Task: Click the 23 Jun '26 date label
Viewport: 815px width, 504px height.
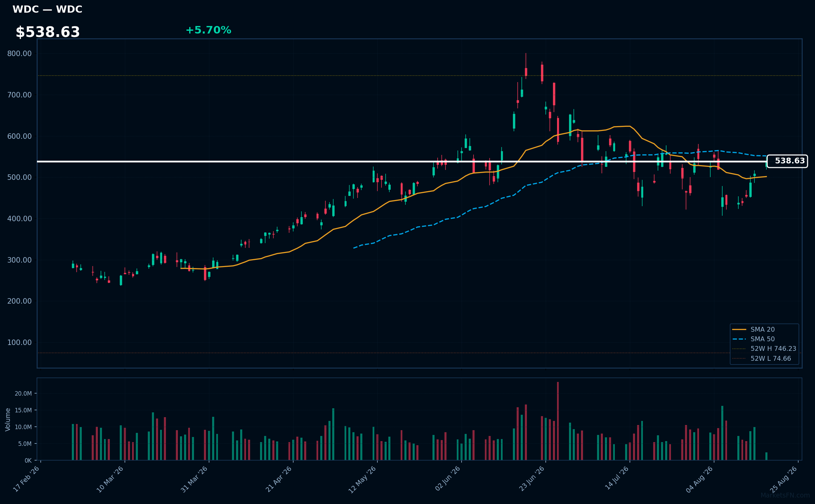Action: point(532,479)
